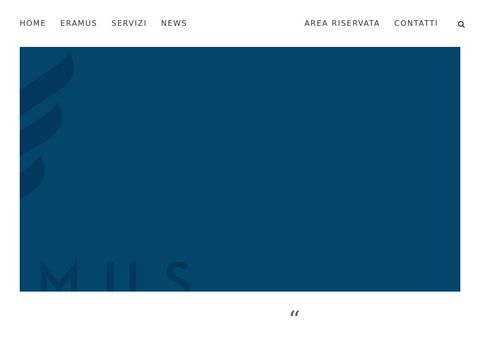Click the blue ERAMUS hero banner image

tap(240, 169)
